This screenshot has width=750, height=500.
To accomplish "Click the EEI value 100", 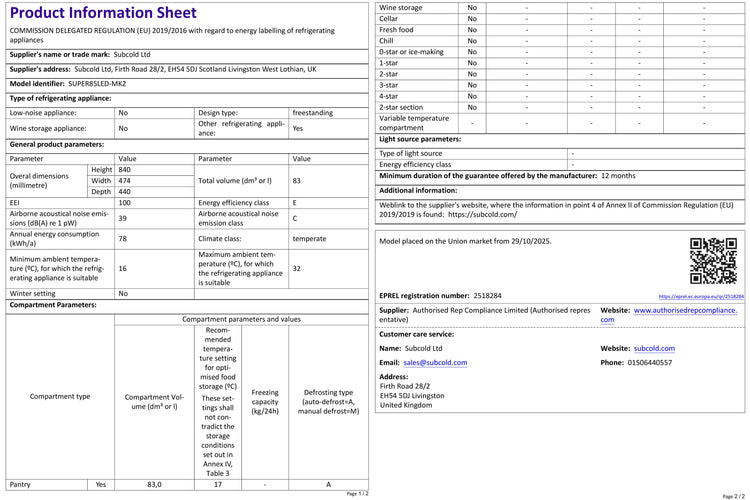I will pyautogui.click(x=124, y=203).
